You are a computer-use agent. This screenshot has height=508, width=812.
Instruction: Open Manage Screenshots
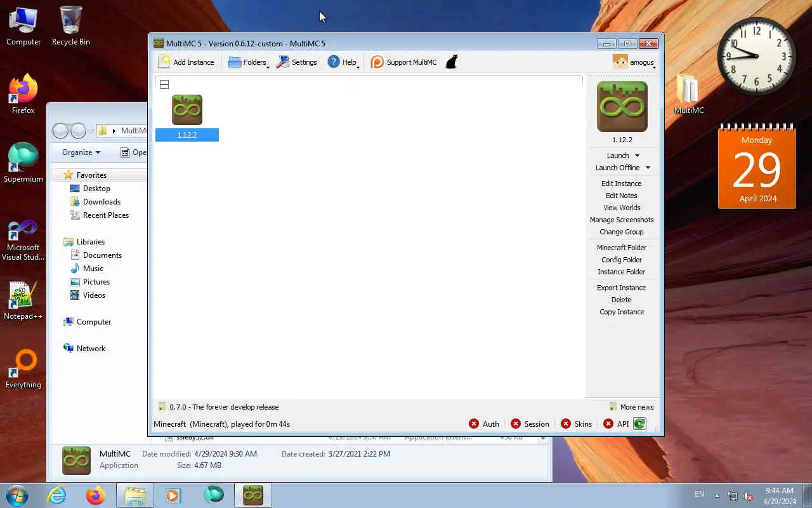(x=622, y=220)
